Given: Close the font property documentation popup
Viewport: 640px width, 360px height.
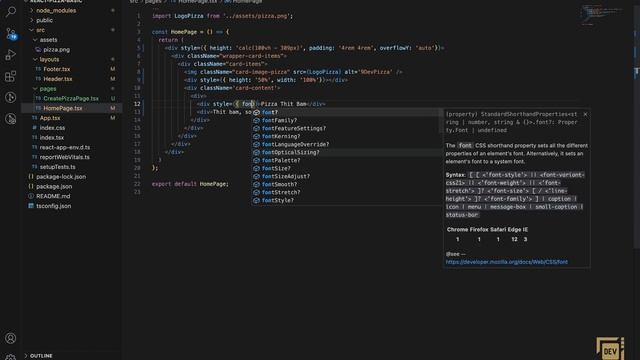Looking at the screenshot, I should [x=585, y=114].
